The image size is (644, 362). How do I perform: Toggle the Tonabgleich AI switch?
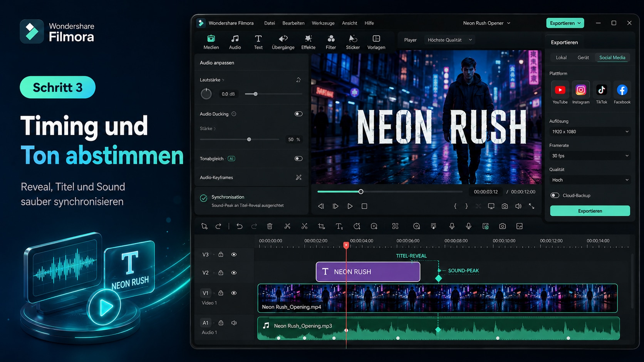(299, 158)
